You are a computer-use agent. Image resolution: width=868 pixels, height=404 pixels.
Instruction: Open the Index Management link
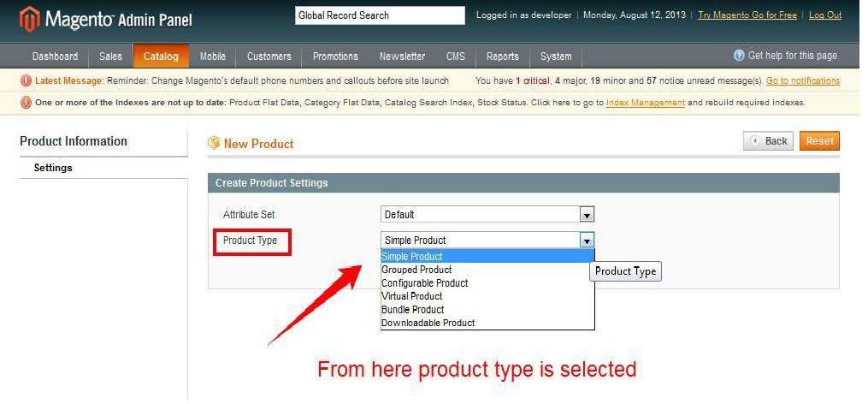646,103
